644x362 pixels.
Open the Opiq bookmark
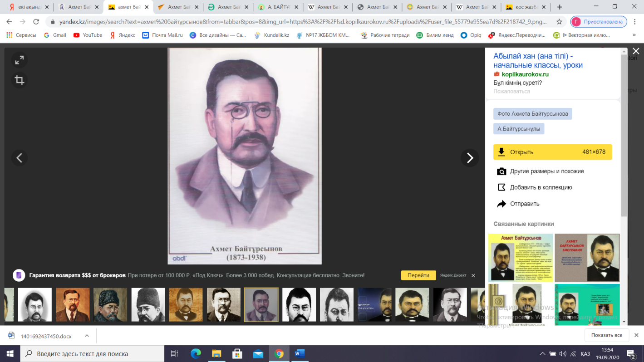pyautogui.click(x=471, y=35)
